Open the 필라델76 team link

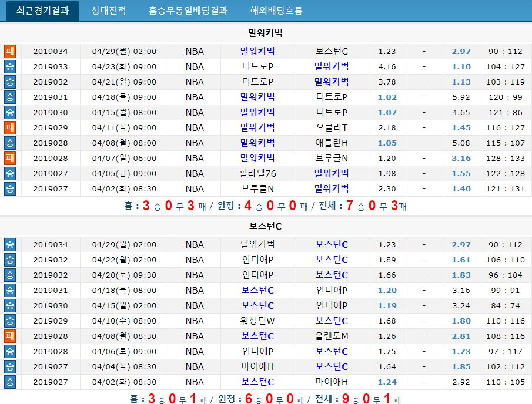(x=258, y=173)
